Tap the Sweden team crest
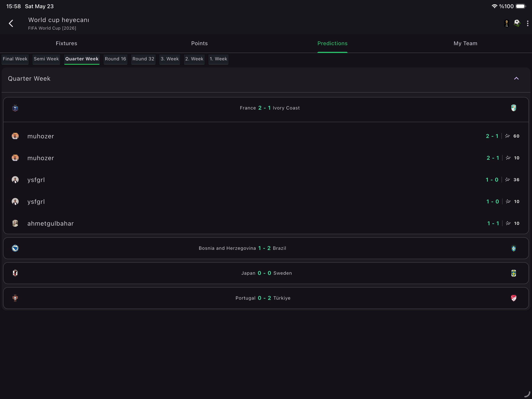532x399 pixels. click(514, 273)
